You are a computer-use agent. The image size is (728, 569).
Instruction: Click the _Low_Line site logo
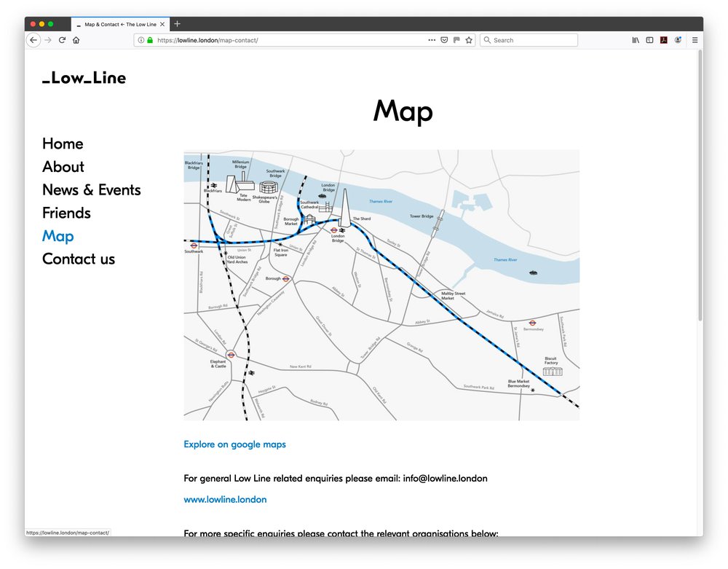tap(84, 77)
